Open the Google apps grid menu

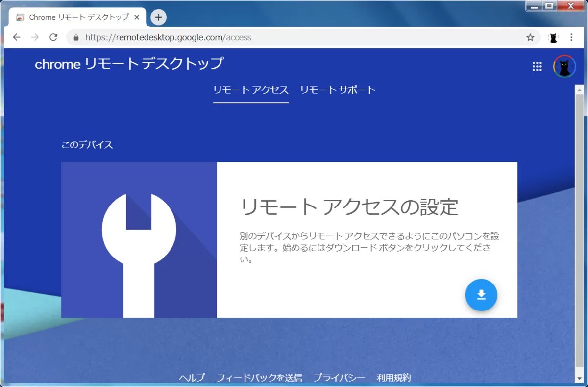(537, 66)
